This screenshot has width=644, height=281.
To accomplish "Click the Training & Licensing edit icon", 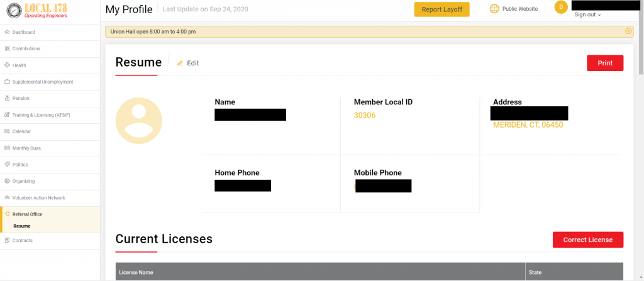I will [x=7, y=115].
